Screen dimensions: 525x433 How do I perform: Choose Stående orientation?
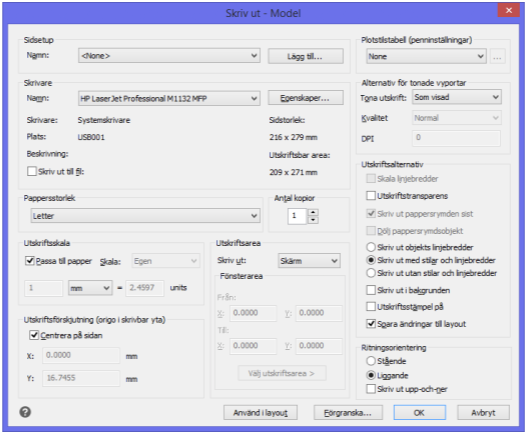coord(371,361)
